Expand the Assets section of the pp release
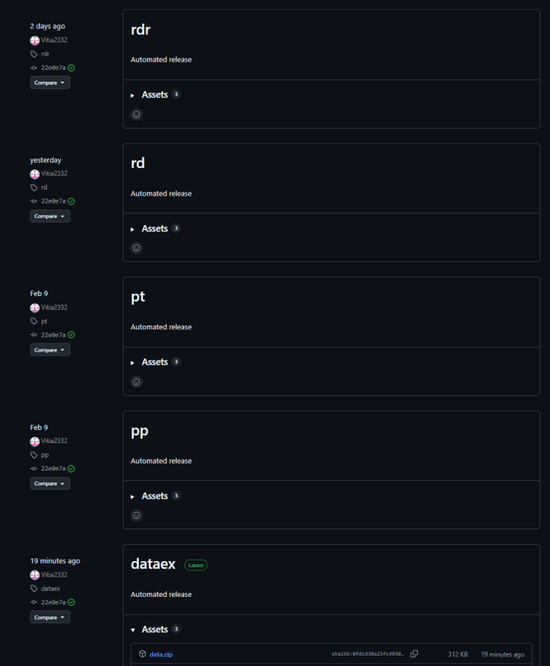The height and width of the screenshot is (666, 550). tap(155, 496)
